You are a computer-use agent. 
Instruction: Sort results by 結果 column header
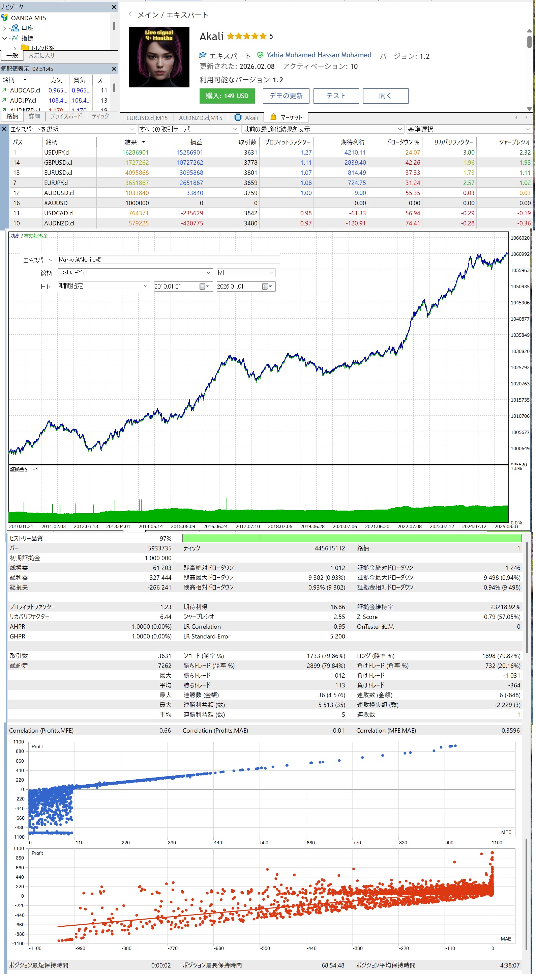tap(131, 142)
